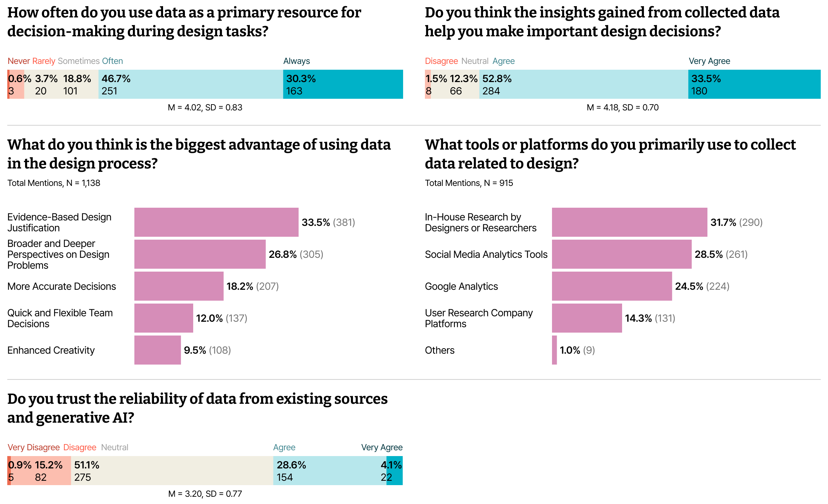
Task: Click the User Research Company Platforms bar
Action: [x=587, y=318]
